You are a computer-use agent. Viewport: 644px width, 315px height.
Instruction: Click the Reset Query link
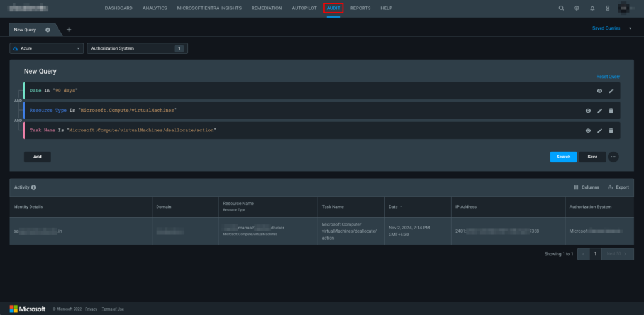click(608, 77)
